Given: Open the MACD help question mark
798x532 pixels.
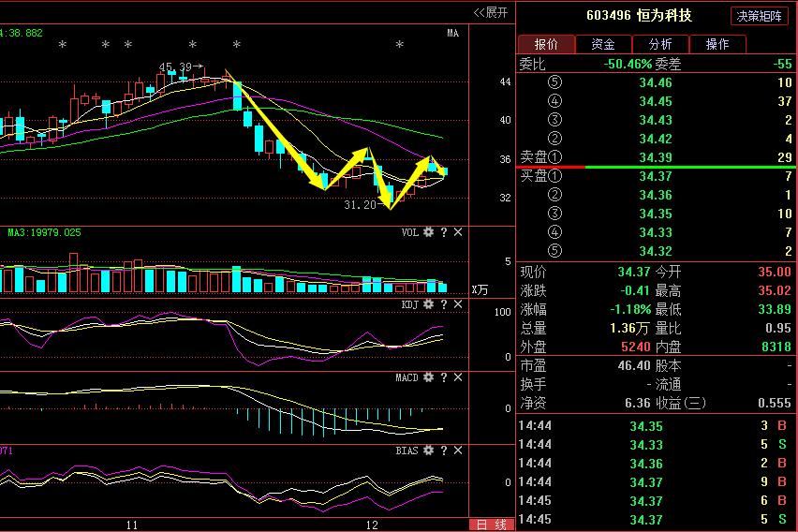Looking at the screenshot, I should (444, 377).
